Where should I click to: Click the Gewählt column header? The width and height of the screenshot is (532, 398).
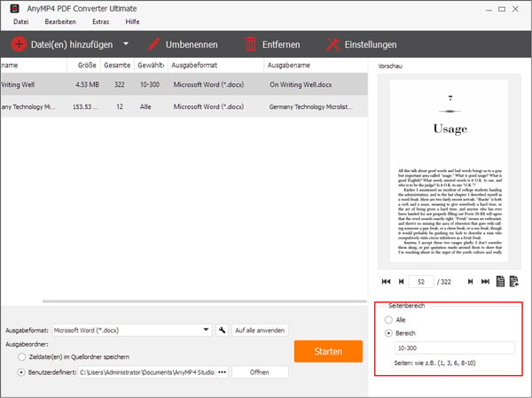tap(151, 65)
